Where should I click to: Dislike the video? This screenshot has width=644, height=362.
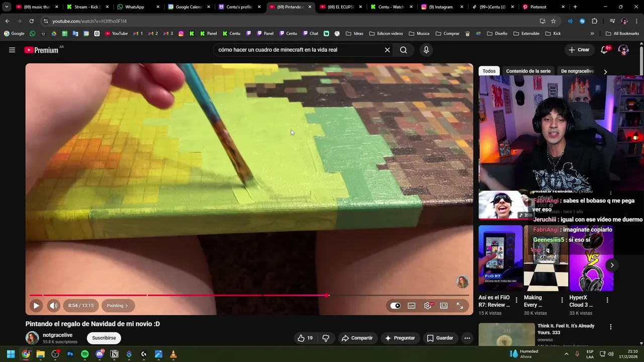(x=326, y=338)
